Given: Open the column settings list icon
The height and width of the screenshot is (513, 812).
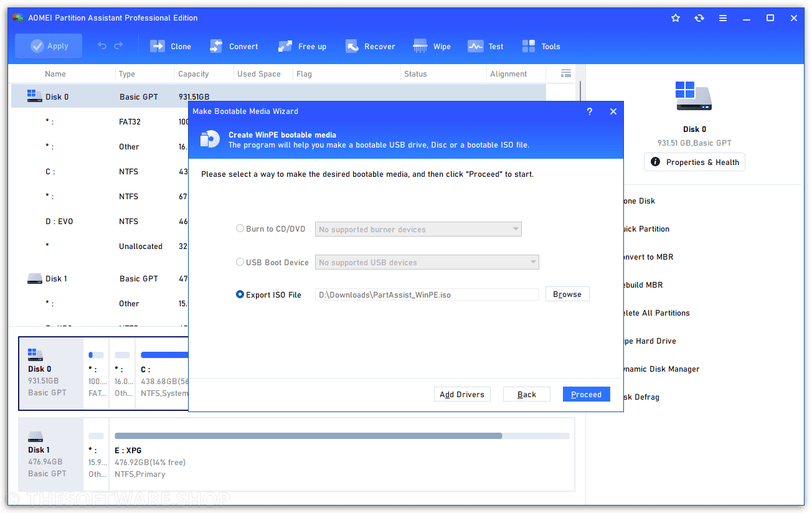Looking at the screenshot, I should point(566,73).
